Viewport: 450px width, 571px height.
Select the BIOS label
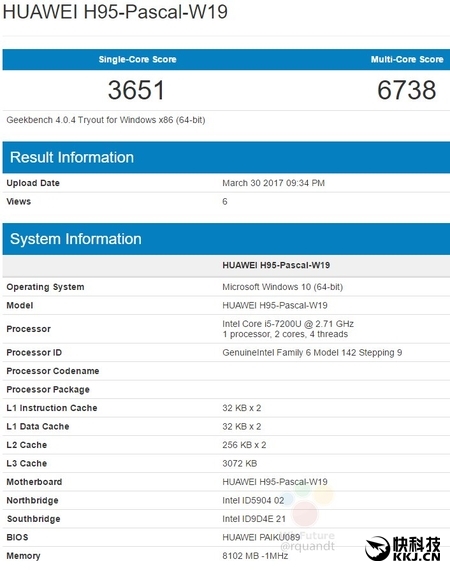pos(17,537)
